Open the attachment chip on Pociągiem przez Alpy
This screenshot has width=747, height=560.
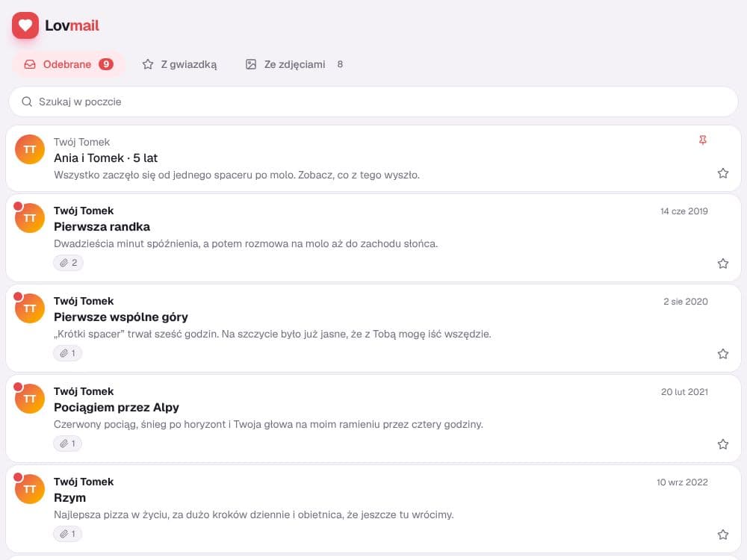pyautogui.click(x=68, y=444)
